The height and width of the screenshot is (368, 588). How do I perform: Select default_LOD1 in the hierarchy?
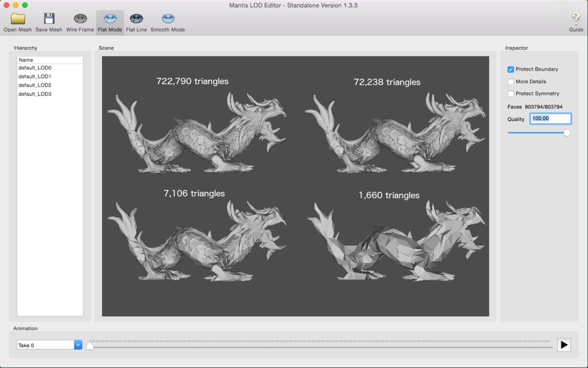(x=35, y=77)
